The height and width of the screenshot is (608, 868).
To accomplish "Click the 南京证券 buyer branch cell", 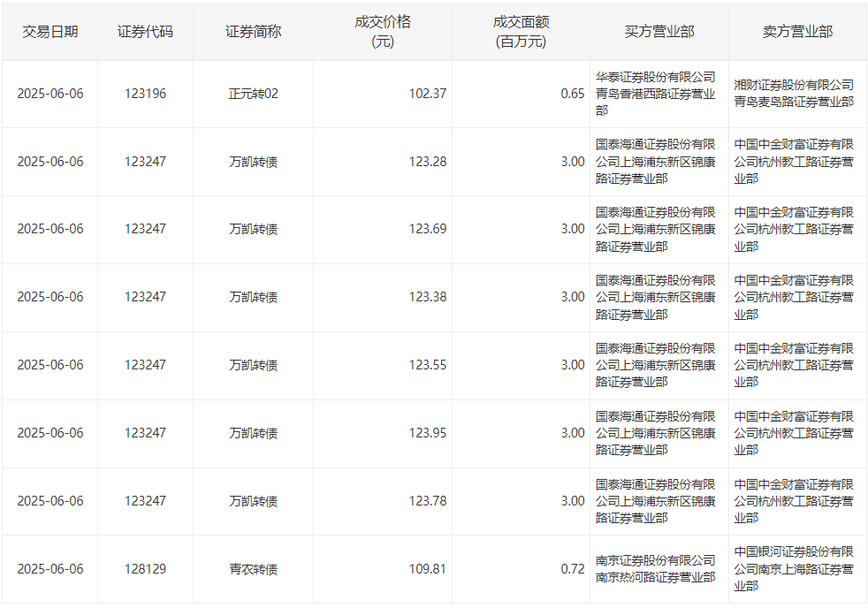I will coord(659,569).
